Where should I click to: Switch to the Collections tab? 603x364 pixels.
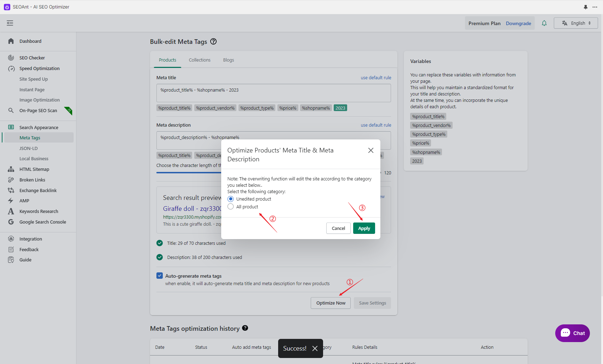[200, 60]
